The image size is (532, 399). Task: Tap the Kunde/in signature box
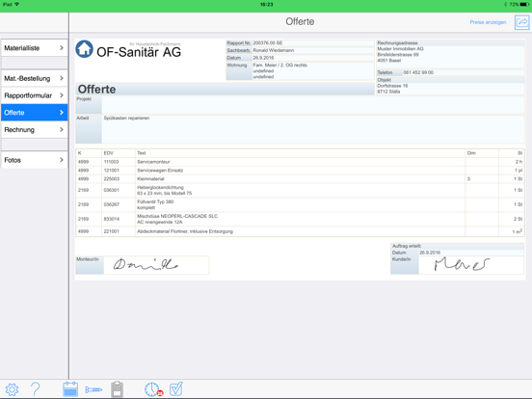471,265
